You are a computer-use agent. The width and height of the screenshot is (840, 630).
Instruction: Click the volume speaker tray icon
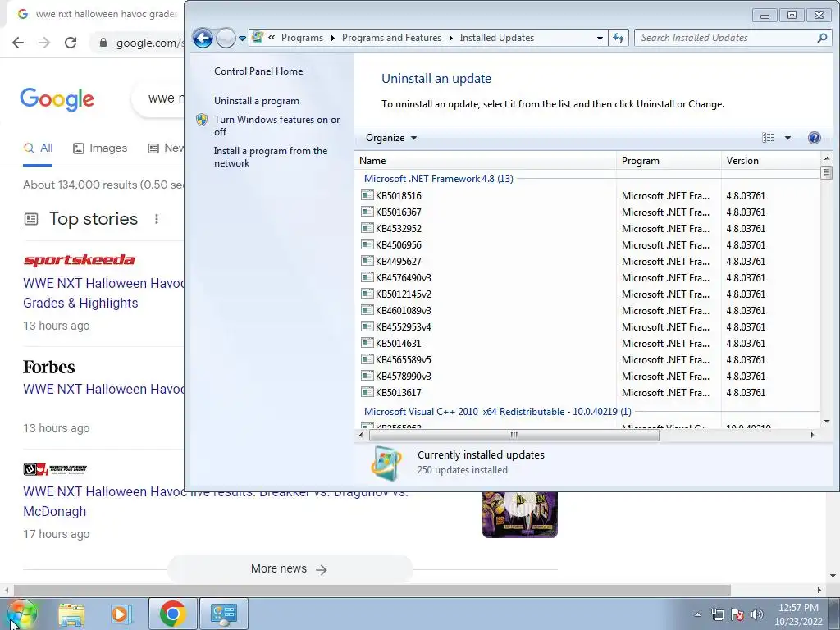click(x=756, y=614)
